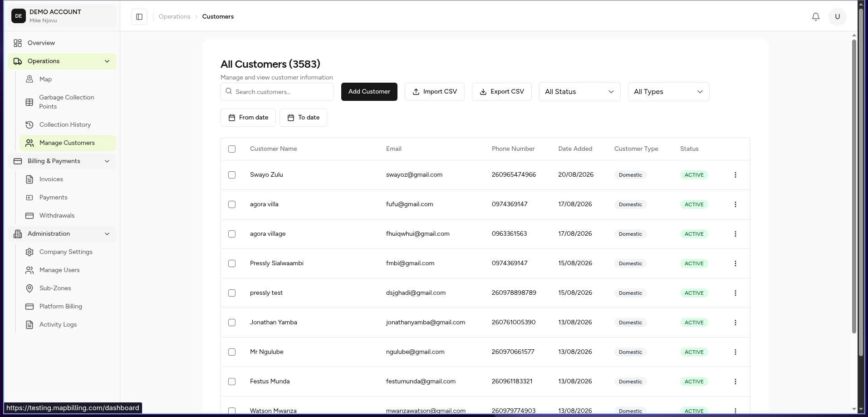Click Domestic badge for Jonathan Yamba

tap(631, 323)
